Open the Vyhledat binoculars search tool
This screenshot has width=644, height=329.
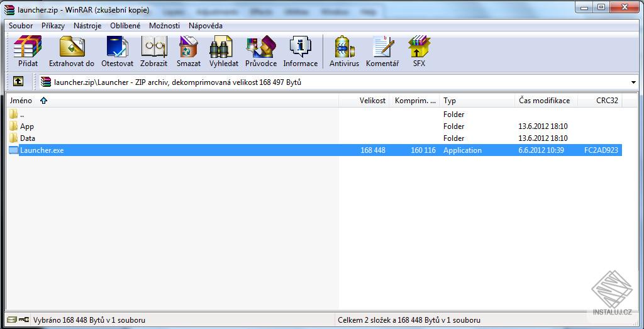click(x=221, y=46)
